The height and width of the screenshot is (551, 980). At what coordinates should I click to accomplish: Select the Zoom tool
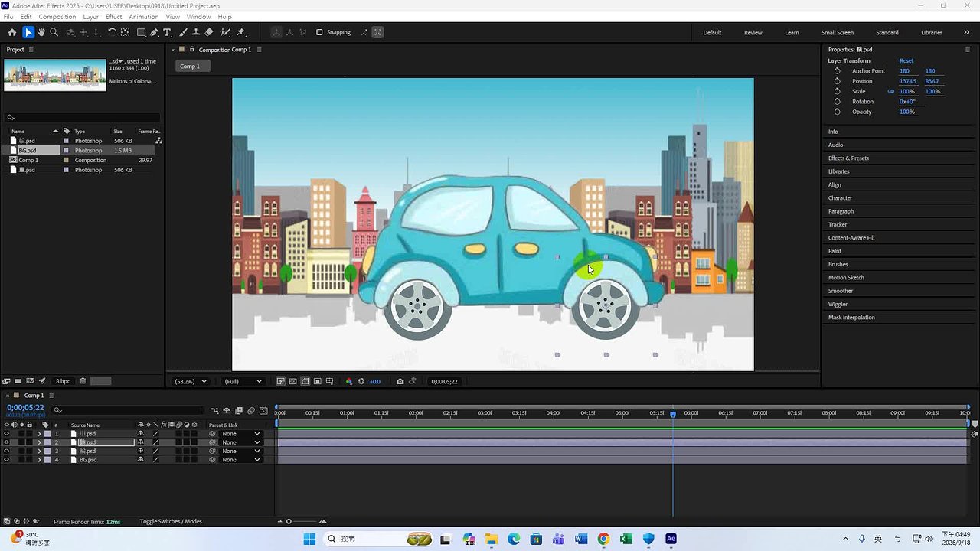54,32
